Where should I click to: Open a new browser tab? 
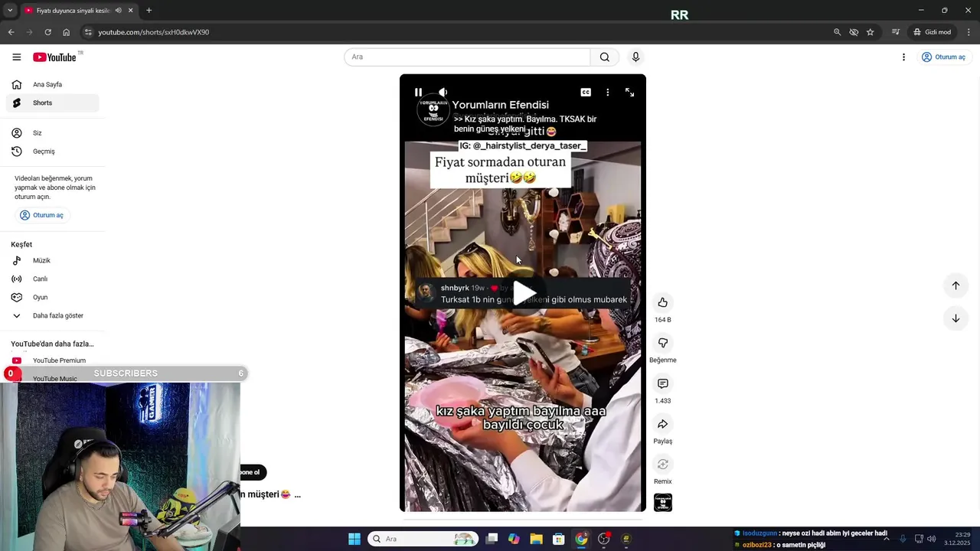click(x=149, y=11)
